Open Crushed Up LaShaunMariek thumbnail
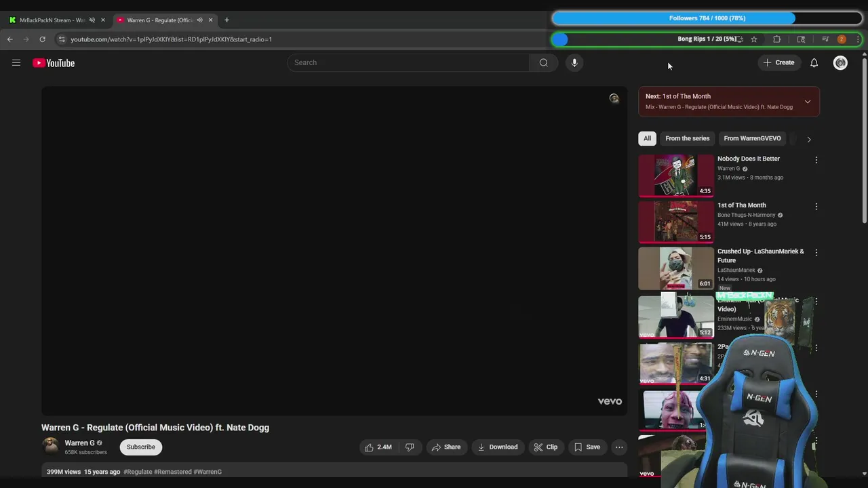 click(x=676, y=268)
